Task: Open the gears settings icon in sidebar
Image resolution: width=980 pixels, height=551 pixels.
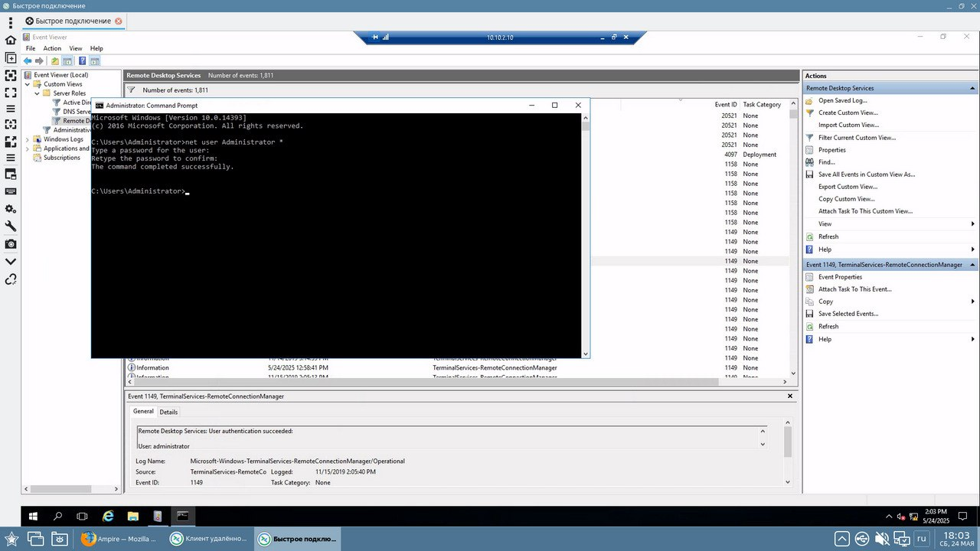Action: [11, 209]
